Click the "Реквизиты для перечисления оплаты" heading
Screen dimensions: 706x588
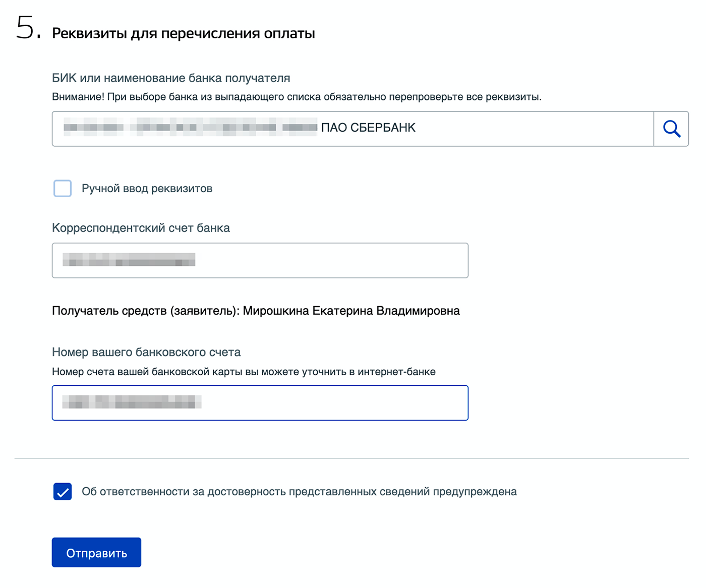(184, 33)
